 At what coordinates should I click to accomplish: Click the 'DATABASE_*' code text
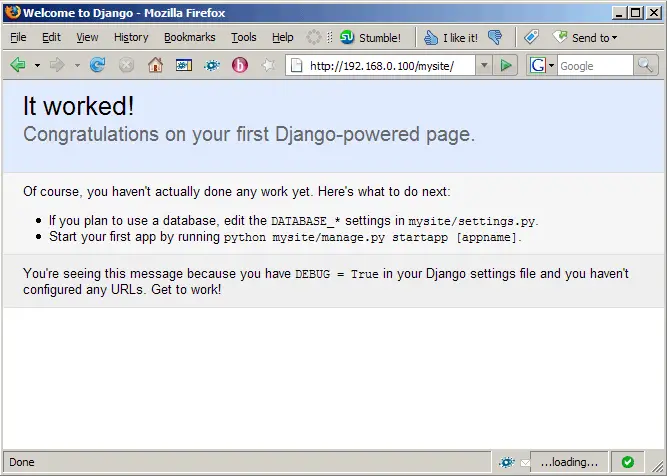306,221
